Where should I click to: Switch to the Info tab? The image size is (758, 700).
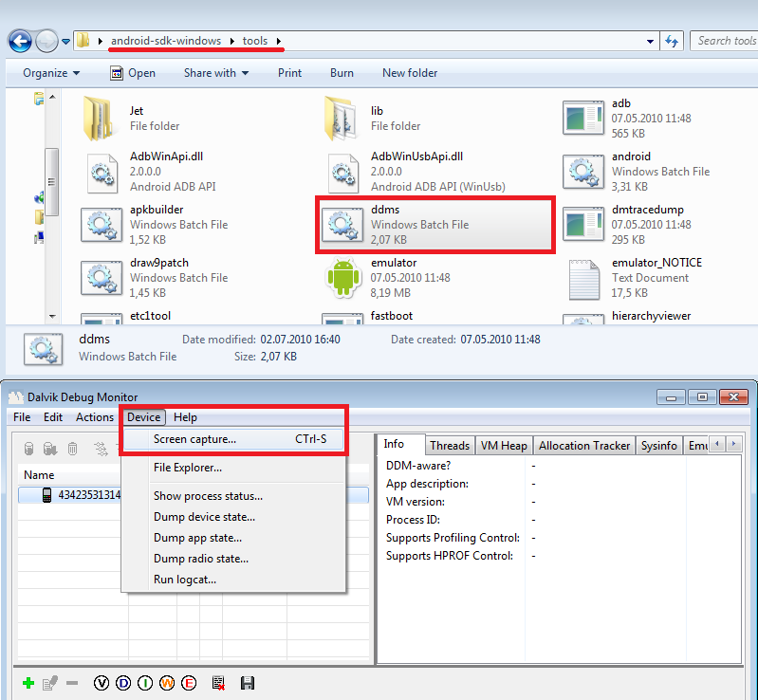[399, 444]
